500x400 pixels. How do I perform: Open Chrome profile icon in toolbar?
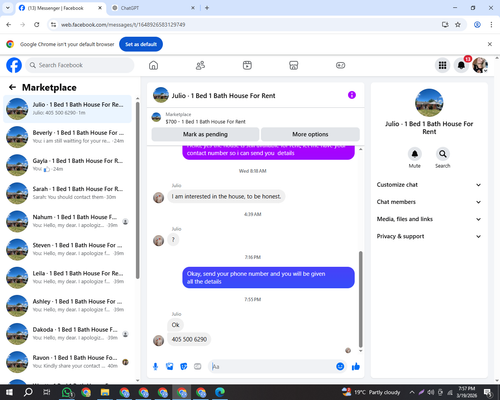pos(477,25)
